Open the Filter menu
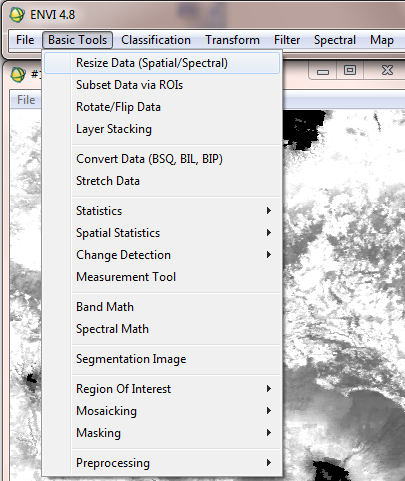Screen dimensions: 405x481 click(287, 40)
